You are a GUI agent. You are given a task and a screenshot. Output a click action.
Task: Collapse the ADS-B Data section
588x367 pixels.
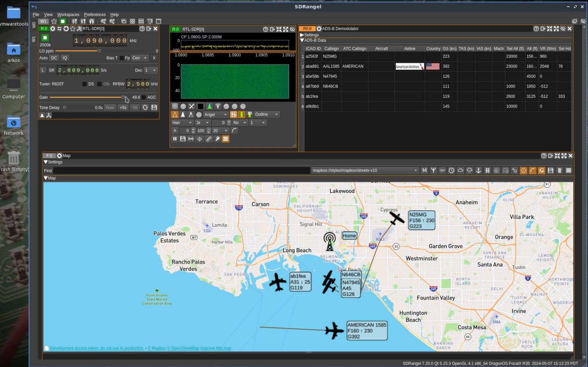click(x=302, y=40)
